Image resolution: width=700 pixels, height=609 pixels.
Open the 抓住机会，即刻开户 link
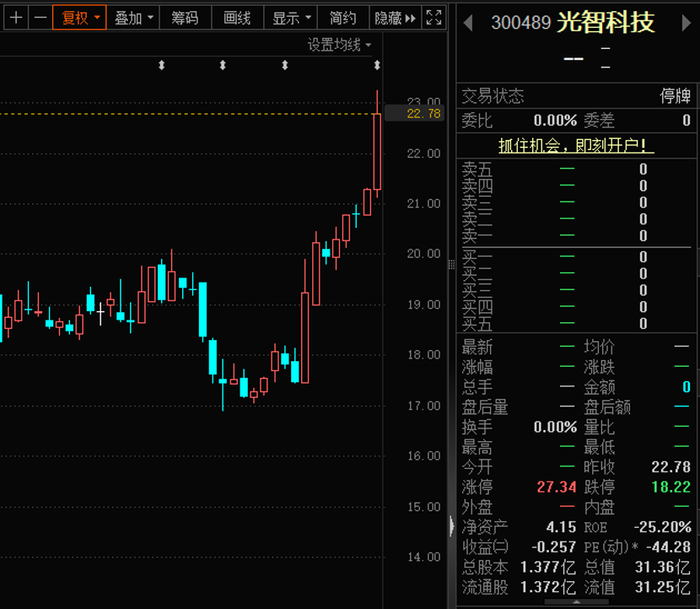[x=576, y=145]
